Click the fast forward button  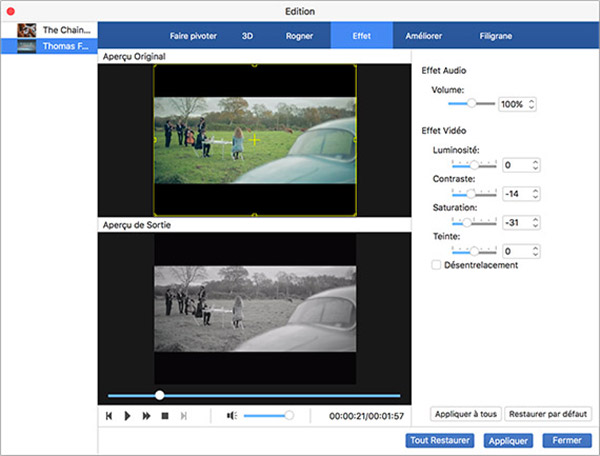click(x=146, y=415)
